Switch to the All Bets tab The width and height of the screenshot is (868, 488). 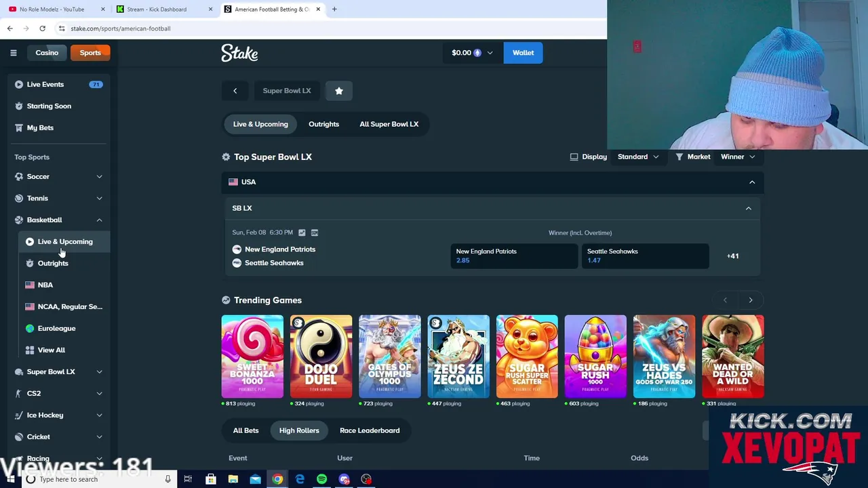pos(245,430)
